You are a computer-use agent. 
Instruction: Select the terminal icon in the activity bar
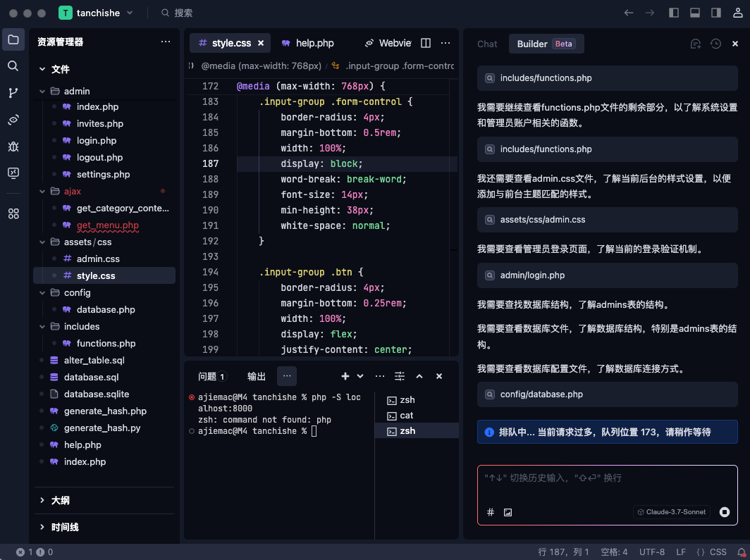click(13, 173)
